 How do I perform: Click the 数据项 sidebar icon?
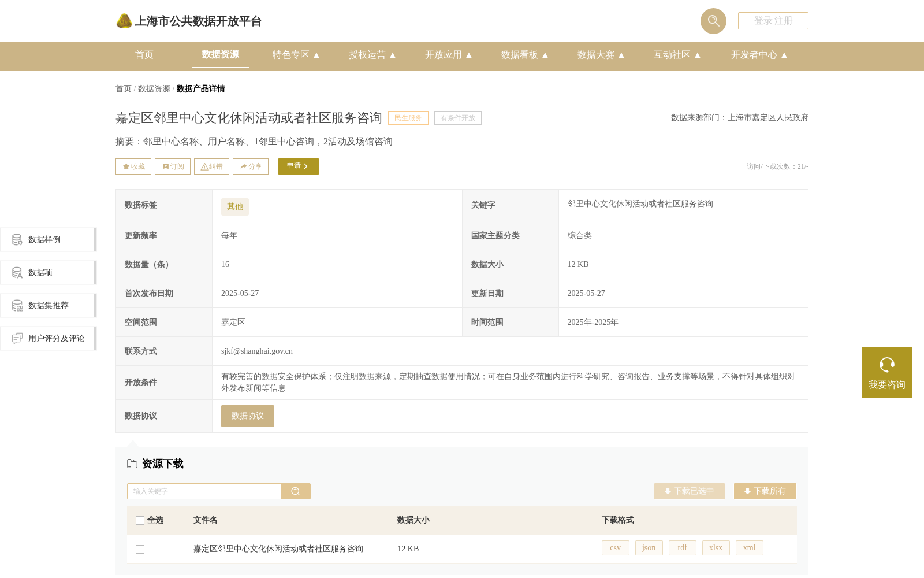coord(17,272)
